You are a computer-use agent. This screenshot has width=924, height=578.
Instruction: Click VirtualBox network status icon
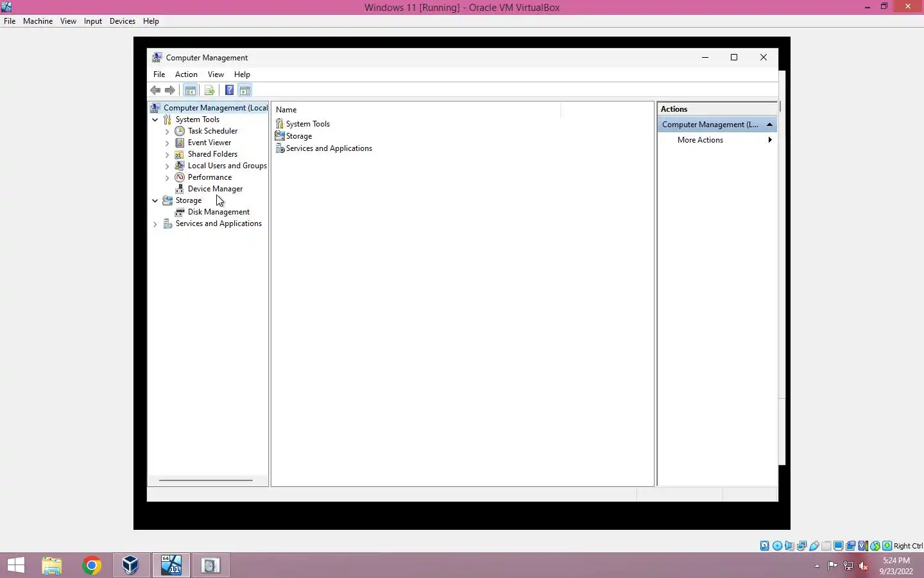point(801,546)
